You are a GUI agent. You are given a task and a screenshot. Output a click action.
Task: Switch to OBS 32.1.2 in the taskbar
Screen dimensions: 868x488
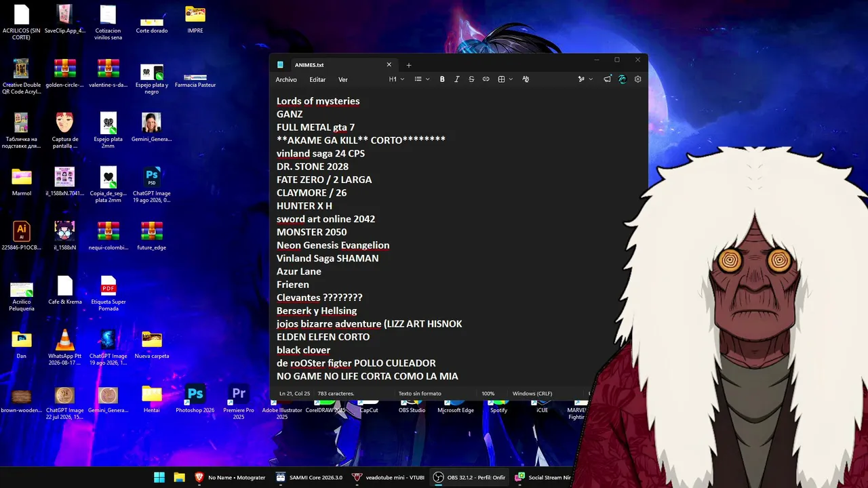(469, 477)
